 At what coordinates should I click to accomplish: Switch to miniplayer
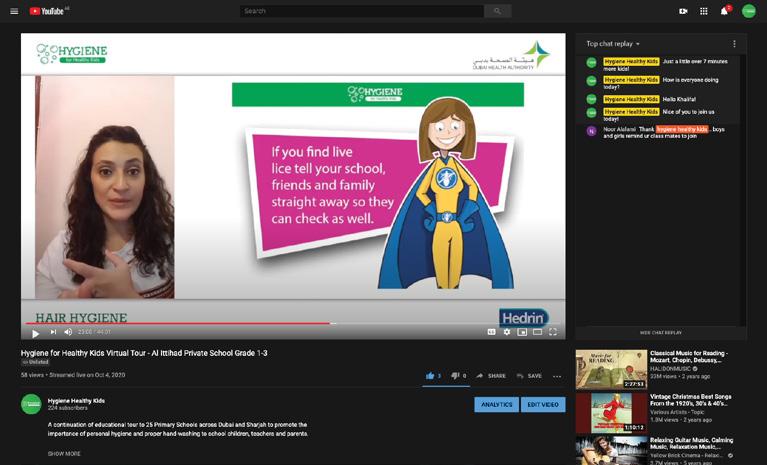(522, 332)
